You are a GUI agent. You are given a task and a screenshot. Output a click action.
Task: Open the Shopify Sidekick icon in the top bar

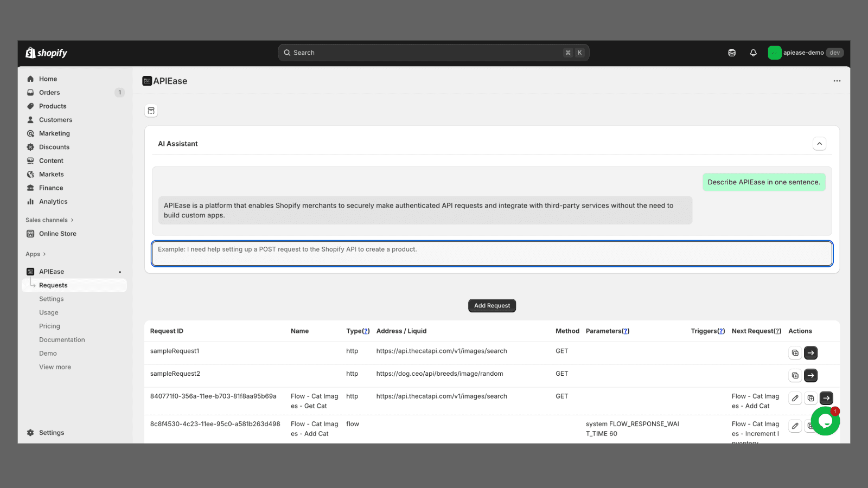click(732, 53)
